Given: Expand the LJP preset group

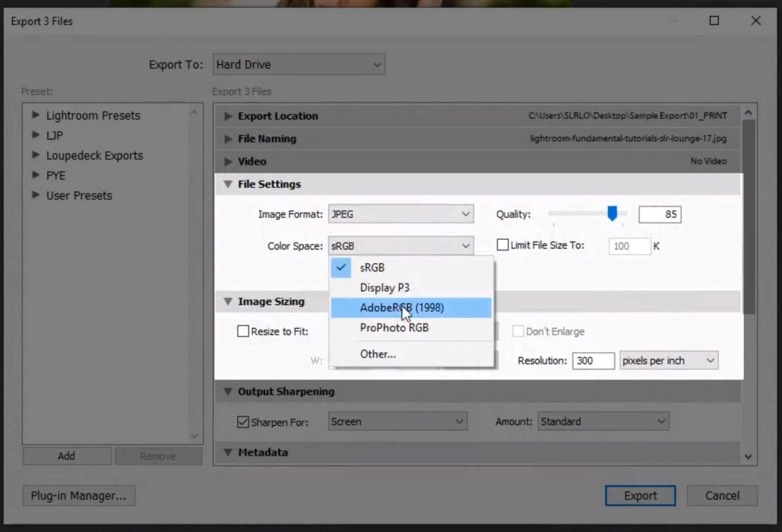Looking at the screenshot, I should (36, 135).
